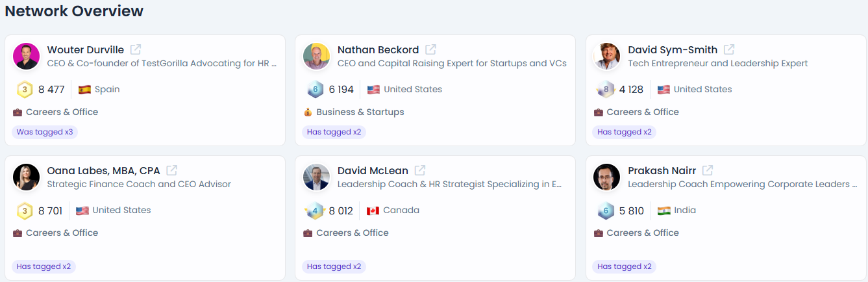The image size is (868, 282).
Task: Open Wouter Durville's external profile link icon
Action: click(x=136, y=49)
